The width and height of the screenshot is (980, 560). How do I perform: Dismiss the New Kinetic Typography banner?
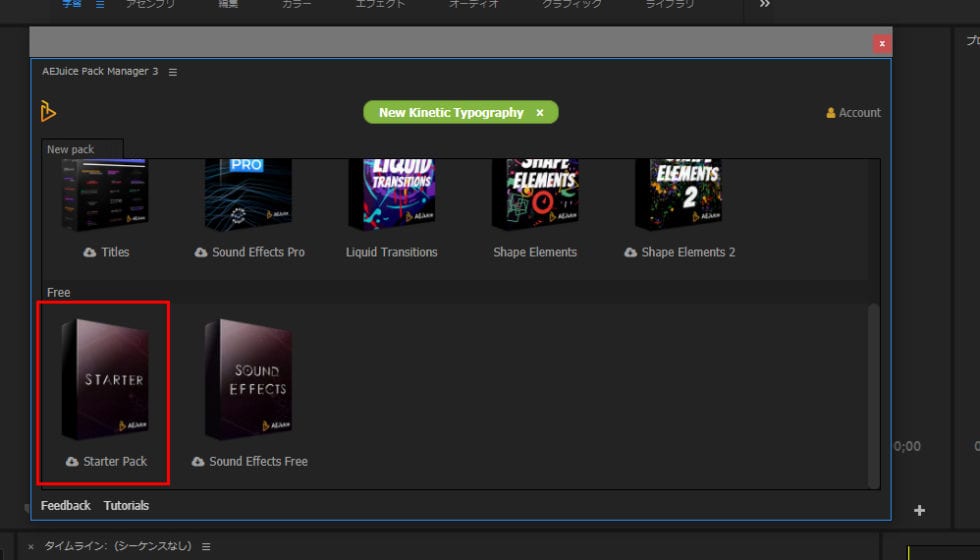click(x=539, y=112)
